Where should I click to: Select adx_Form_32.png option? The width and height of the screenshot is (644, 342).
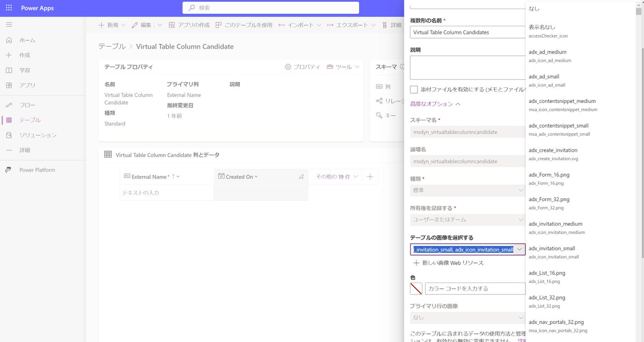(x=581, y=203)
